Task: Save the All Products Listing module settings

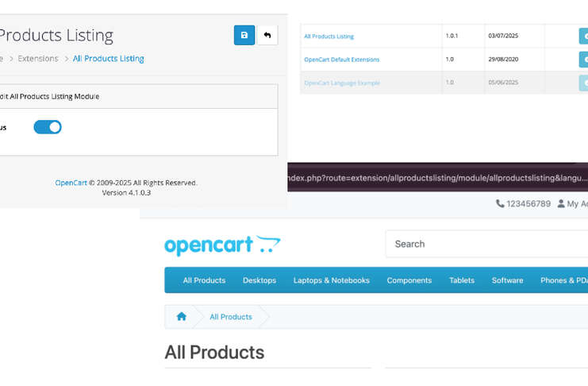Action: point(244,35)
